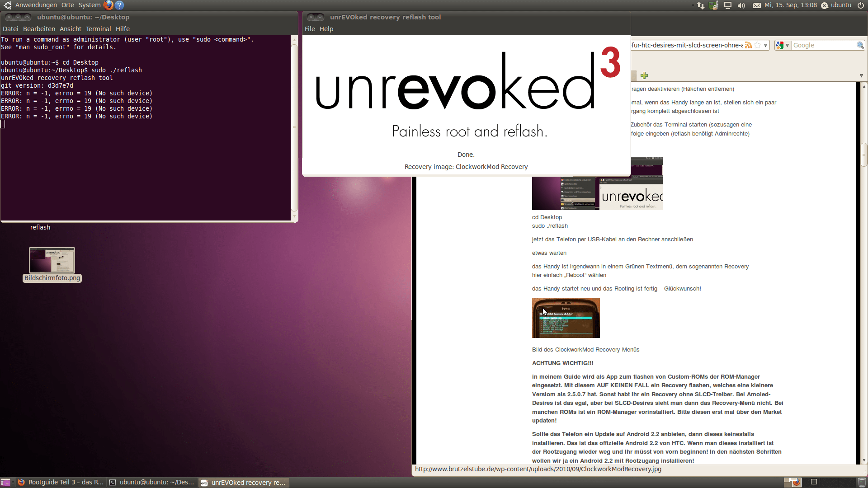Open the ubuntu user menu
The width and height of the screenshot is (868, 488).
841,5
